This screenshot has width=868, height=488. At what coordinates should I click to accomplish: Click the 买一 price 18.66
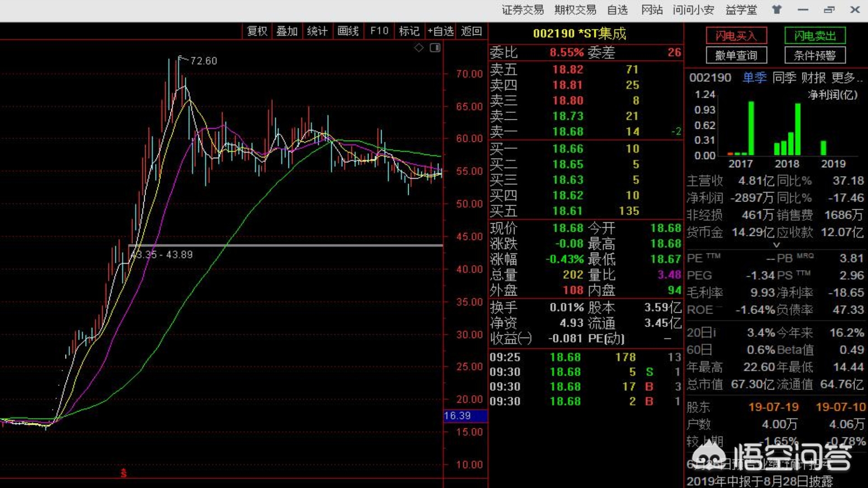(567, 149)
